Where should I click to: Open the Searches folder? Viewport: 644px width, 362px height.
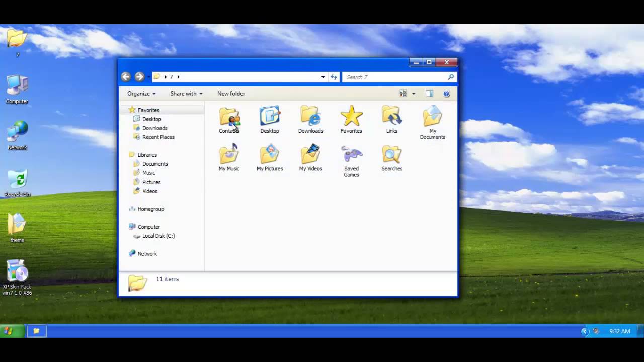(x=392, y=158)
